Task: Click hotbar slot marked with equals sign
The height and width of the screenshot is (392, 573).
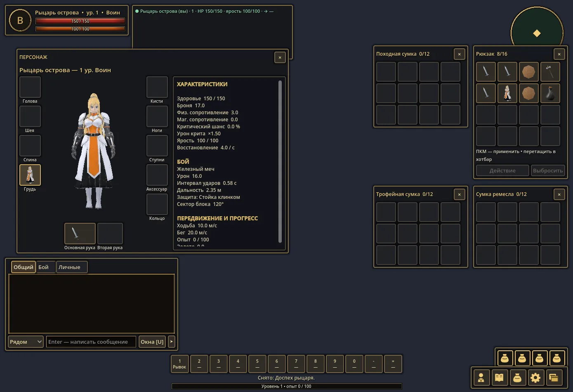Action: point(393,364)
